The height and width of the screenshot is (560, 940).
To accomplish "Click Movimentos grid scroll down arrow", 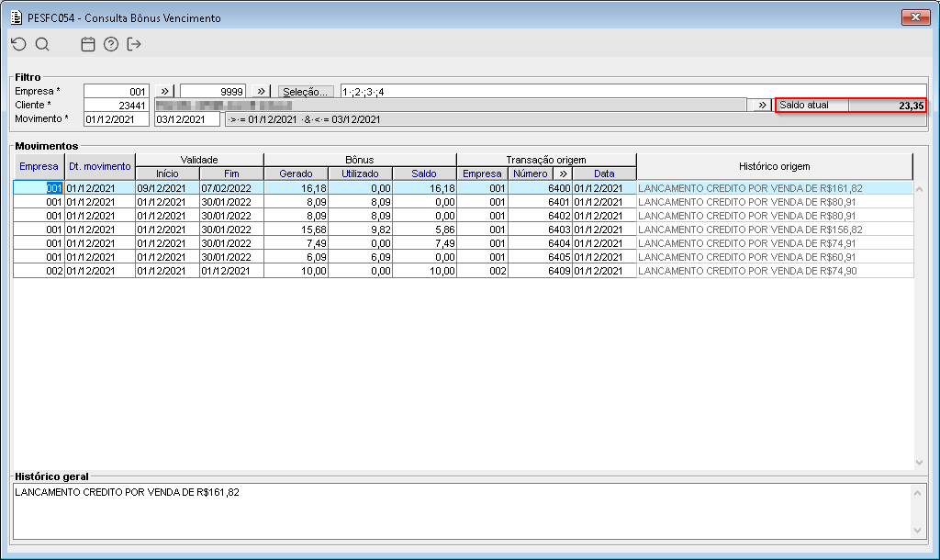I will pos(919,463).
